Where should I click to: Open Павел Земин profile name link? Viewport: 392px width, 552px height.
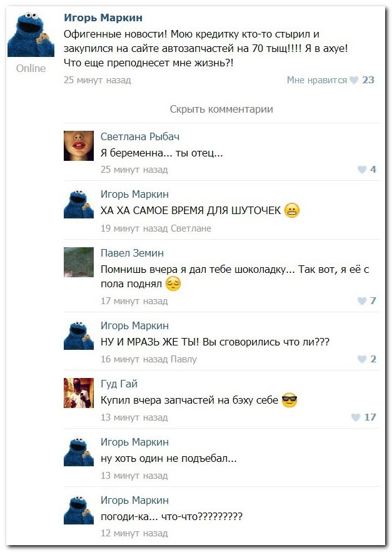click(x=132, y=253)
